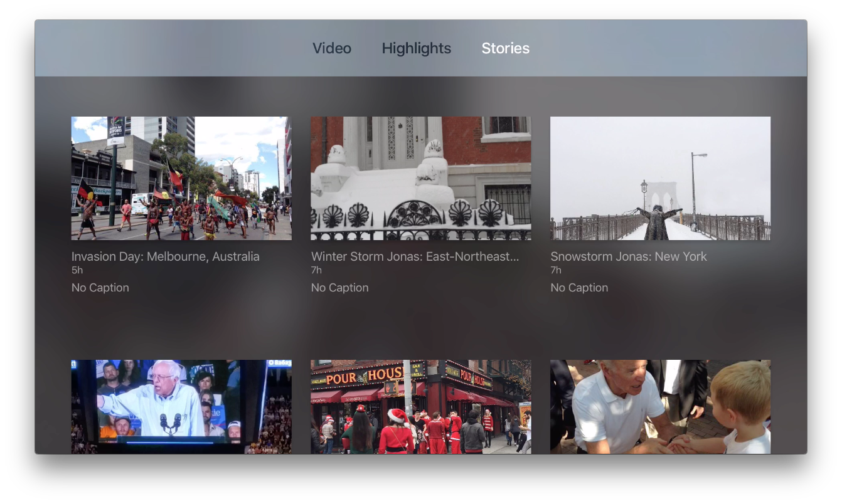The width and height of the screenshot is (842, 504).
Task: Select "No Caption" under Winter Storm Jonas story
Action: [x=339, y=288]
